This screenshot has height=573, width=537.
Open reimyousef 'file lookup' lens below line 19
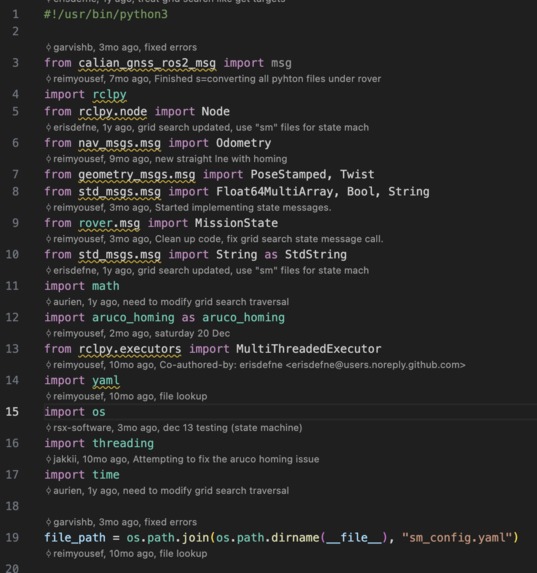coord(126,553)
